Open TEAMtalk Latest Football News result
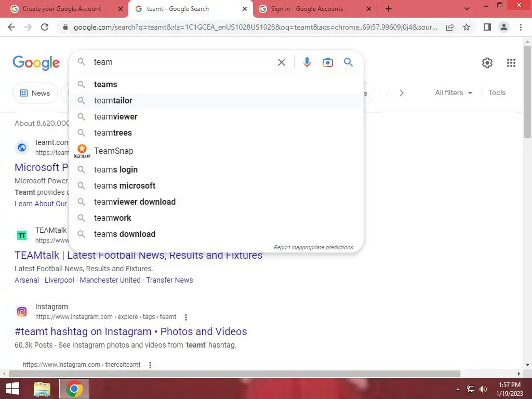The image size is (532, 399). [x=138, y=255]
